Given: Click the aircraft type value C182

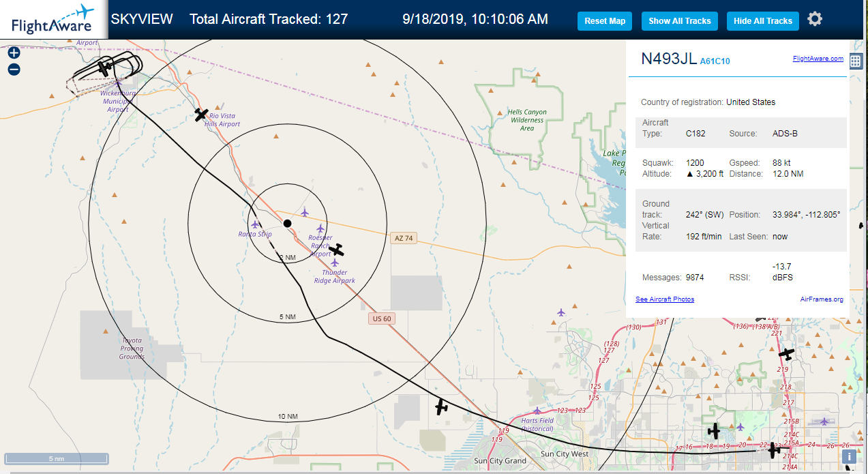Looking at the screenshot, I should pyautogui.click(x=695, y=134).
